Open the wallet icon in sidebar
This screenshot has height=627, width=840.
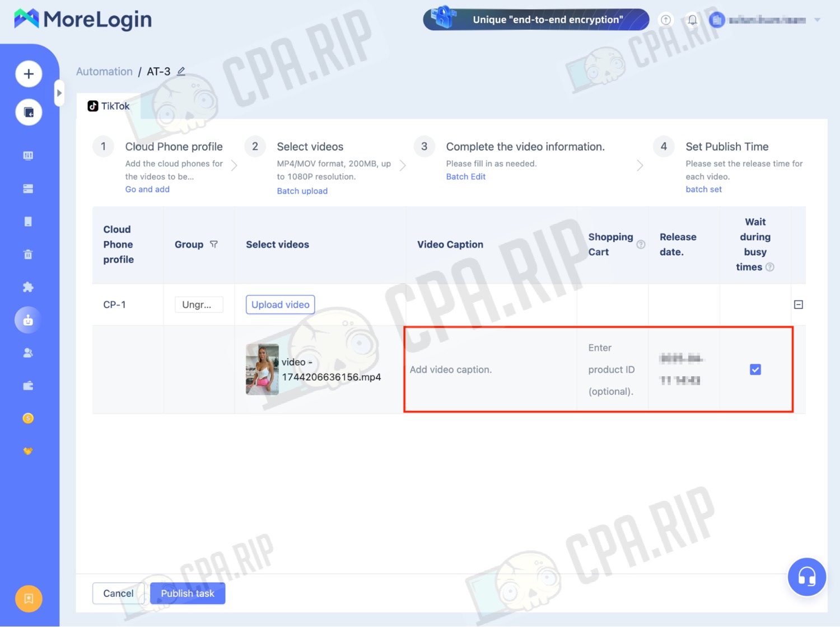[x=28, y=386]
